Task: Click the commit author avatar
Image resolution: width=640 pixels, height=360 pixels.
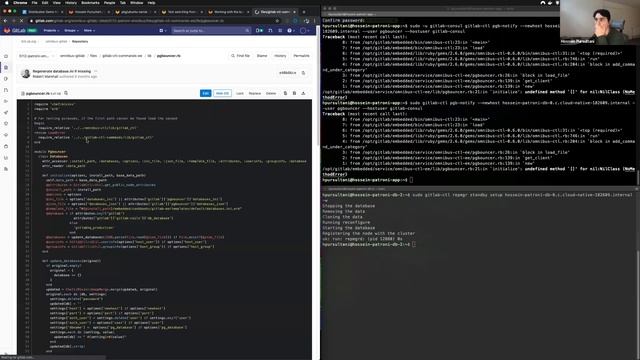Action: coord(26,73)
